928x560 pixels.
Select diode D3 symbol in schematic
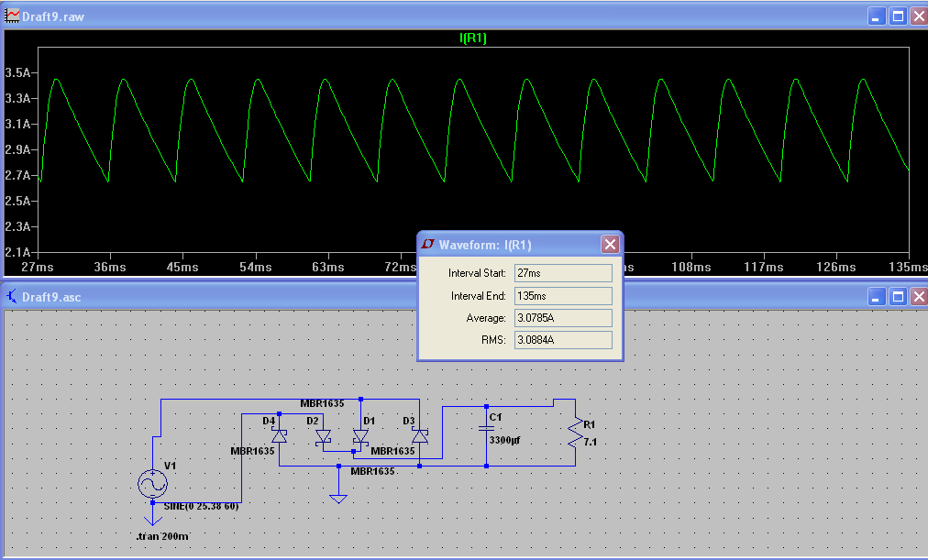tap(420, 436)
